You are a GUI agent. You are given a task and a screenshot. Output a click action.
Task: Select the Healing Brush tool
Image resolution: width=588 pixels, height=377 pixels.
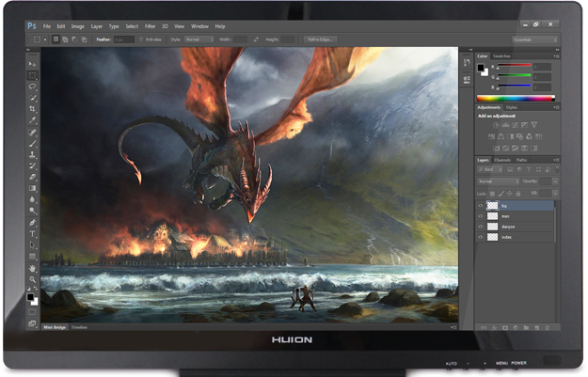point(32,133)
